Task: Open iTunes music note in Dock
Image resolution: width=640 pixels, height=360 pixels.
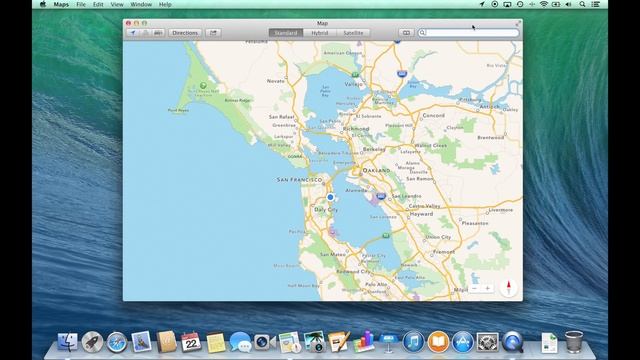Action: (x=413, y=342)
